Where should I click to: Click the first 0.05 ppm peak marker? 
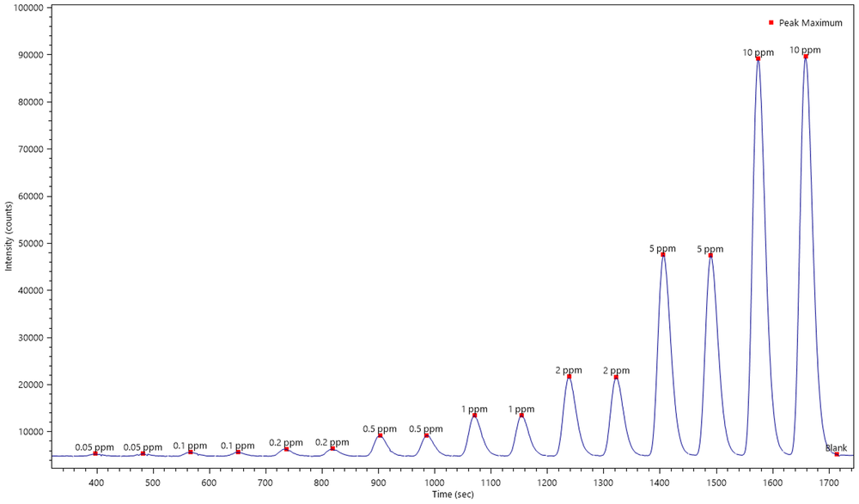[95, 453]
